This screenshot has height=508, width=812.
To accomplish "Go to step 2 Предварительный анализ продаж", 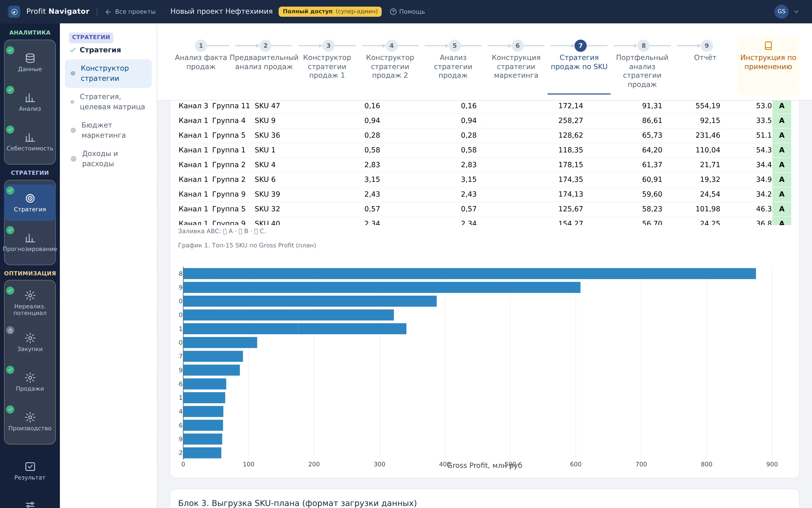I will point(264,56).
